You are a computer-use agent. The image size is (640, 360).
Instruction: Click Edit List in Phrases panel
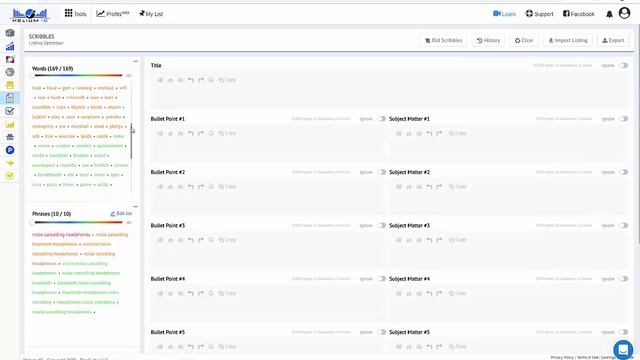click(x=121, y=213)
